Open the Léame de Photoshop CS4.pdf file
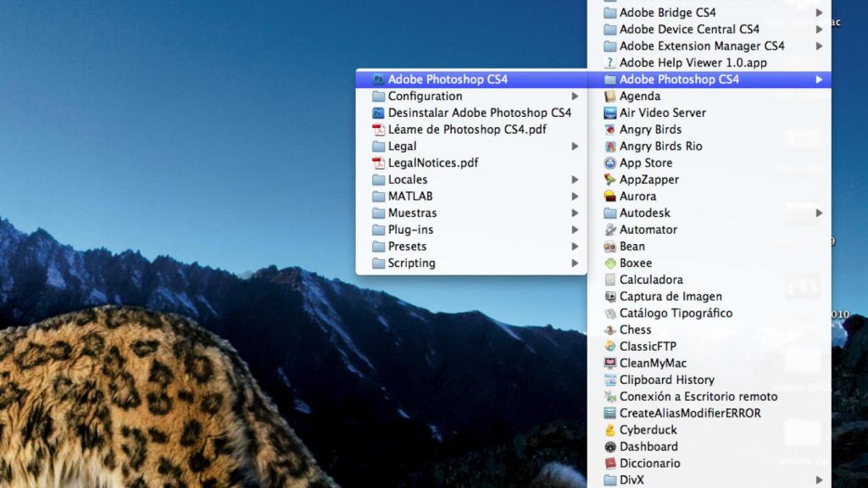The width and height of the screenshot is (868, 488). click(467, 130)
